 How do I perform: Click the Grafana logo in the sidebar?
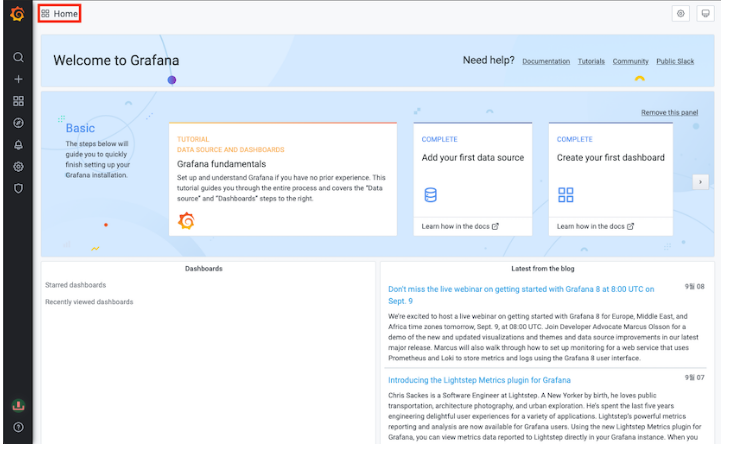coord(17,14)
